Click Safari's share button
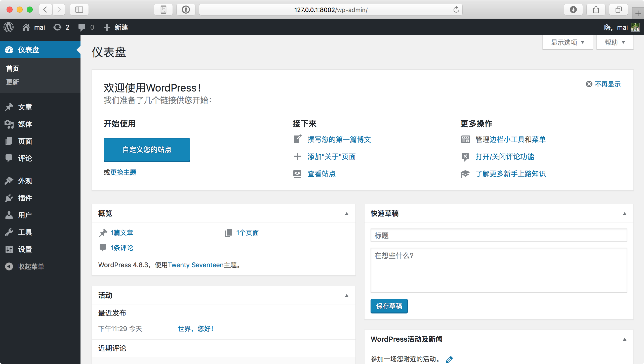This screenshot has width=644, height=364. click(596, 10)
